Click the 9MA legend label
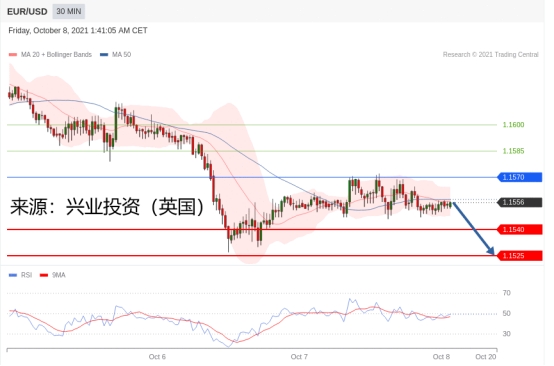Image resolution: width=554 pixels, height=366 pixels. [59, 275]
